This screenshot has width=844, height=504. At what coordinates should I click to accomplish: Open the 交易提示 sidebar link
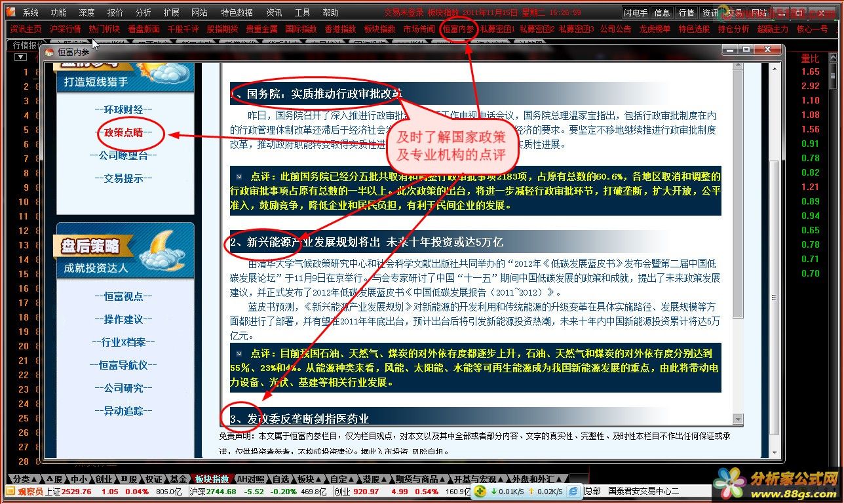pyautogui.click(x=123, y=178)
